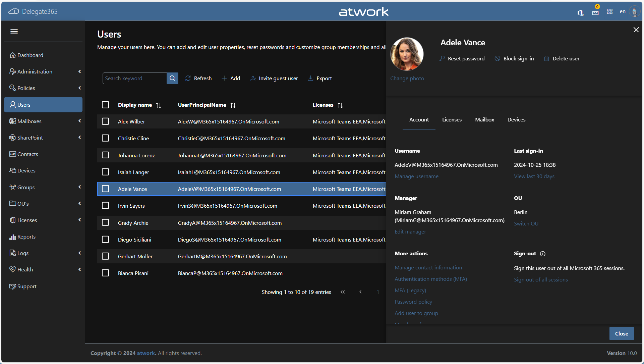Screen dimensions: 644x364
Task: Click the Sign-out info icon
Action: (543, 254)
